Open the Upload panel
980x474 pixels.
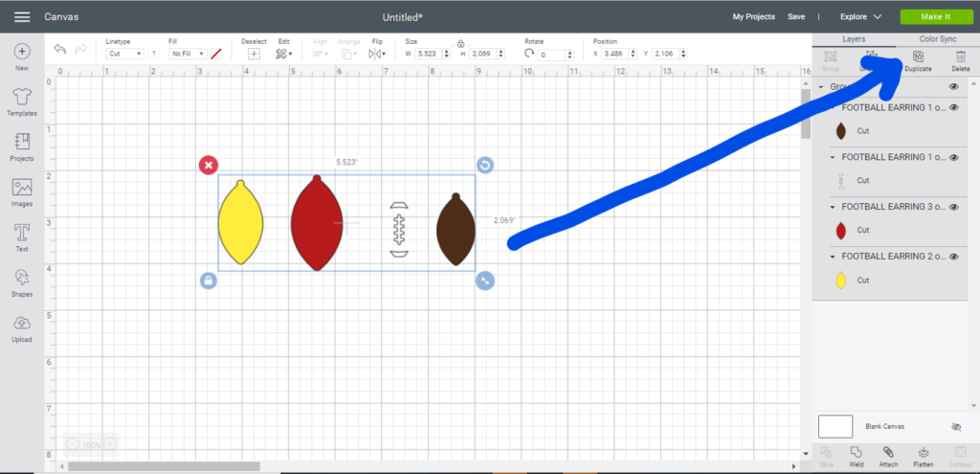tap(22, 328)
